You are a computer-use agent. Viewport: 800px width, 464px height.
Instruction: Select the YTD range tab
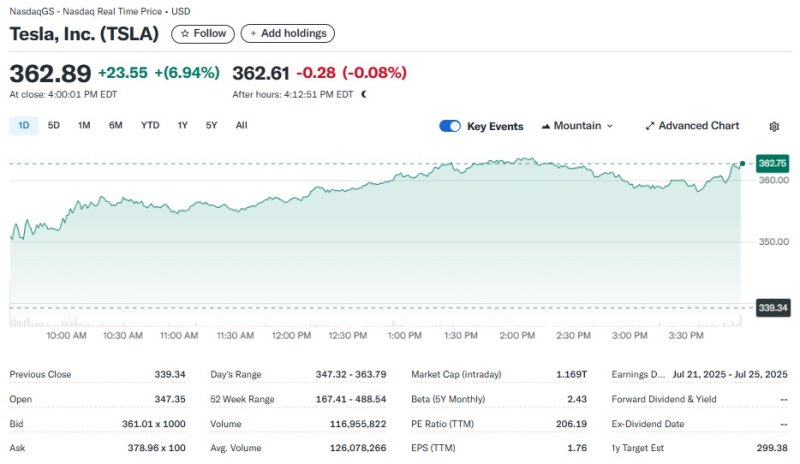(150, 126)
